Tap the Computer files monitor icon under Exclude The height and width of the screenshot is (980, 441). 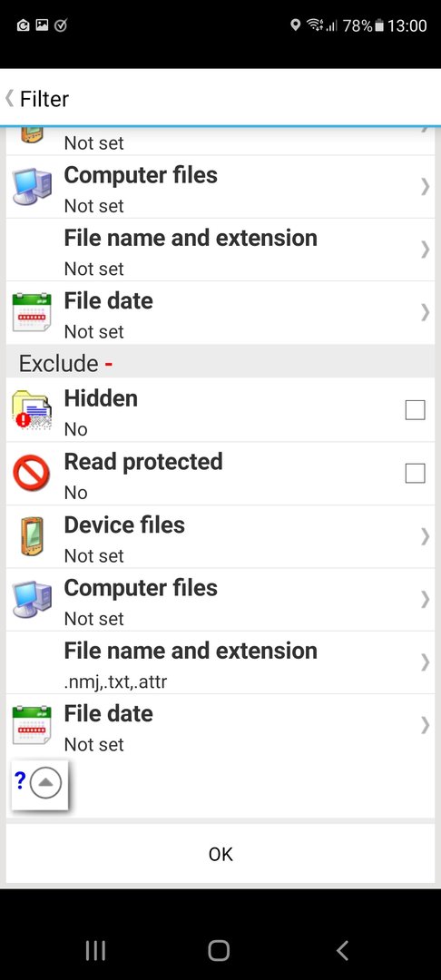(31, 600)
